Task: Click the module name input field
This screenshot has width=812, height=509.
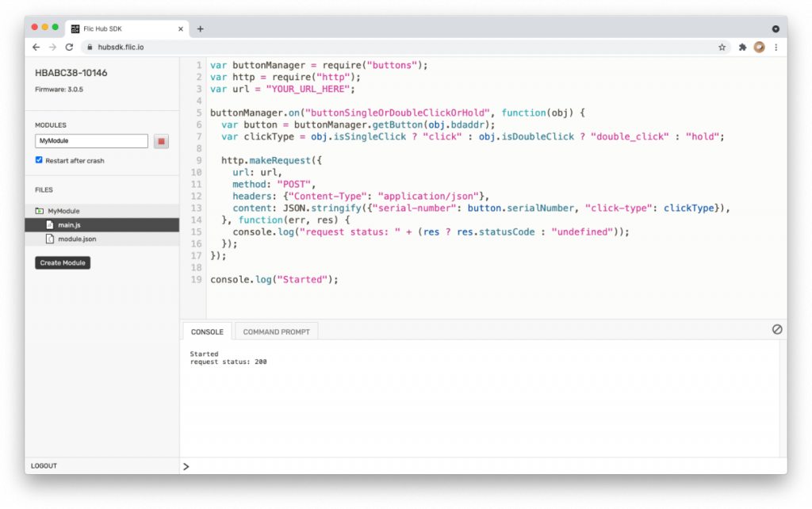Action: click(x=91, y=141)
